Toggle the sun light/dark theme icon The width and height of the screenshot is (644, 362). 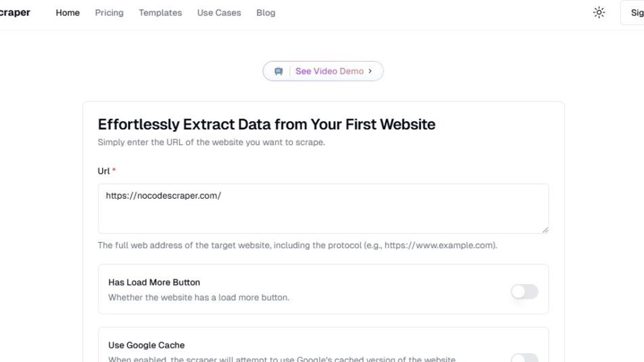(x=599, y=12)
